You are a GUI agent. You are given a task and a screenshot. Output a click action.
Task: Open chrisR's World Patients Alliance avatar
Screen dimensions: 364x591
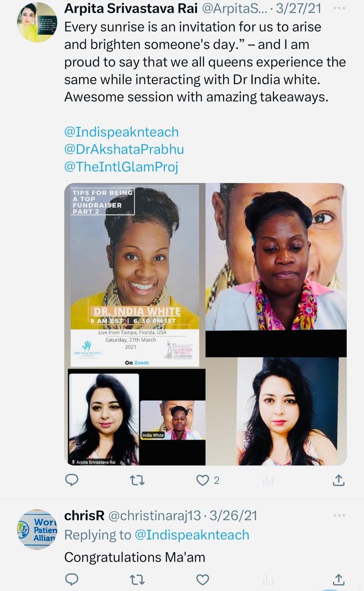pos(38,529)
